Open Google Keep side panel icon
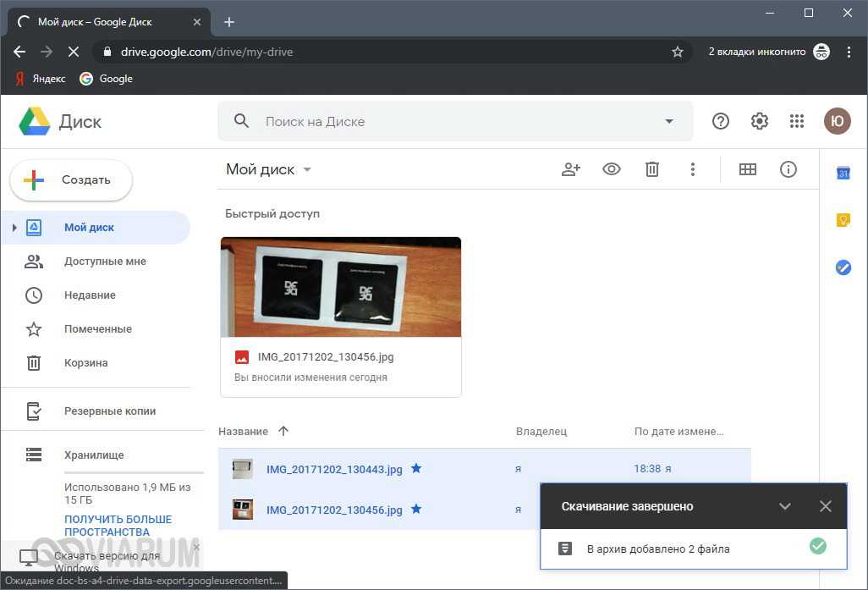 coord(843,220)
